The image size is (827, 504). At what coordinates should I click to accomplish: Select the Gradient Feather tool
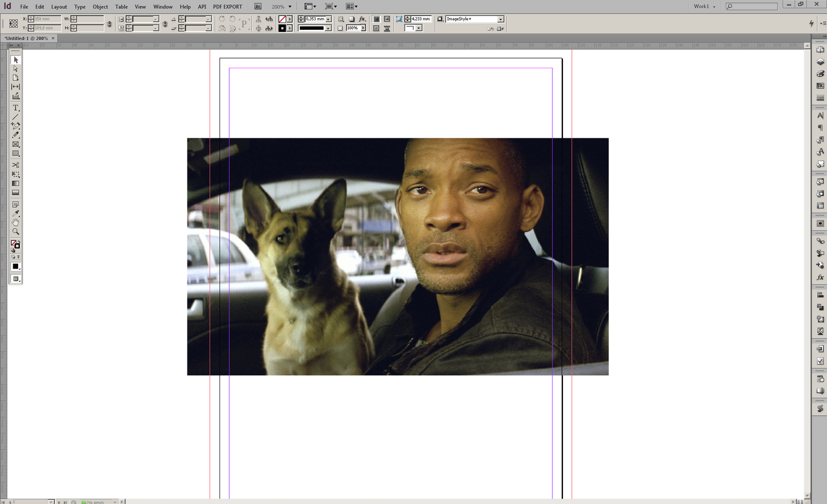coord(15,192)
